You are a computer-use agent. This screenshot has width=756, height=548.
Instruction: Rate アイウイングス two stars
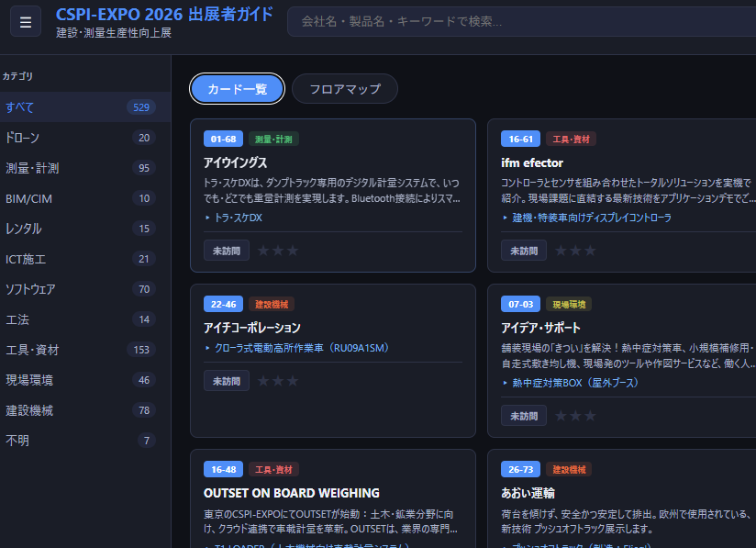point(278,251)
